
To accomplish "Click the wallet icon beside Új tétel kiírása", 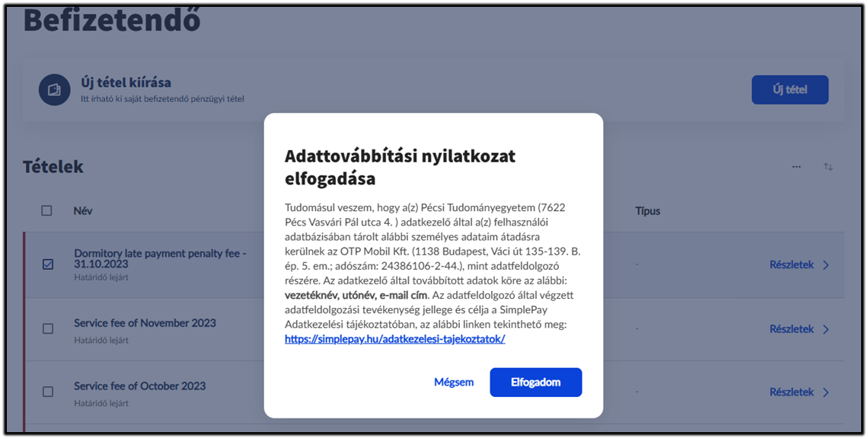I will pos(54,90).
